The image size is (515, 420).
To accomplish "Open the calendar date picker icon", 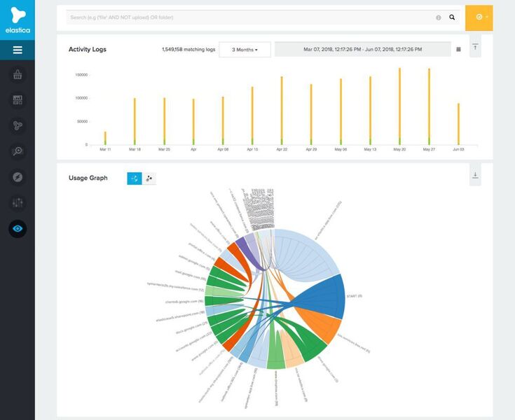I will 458,49.
